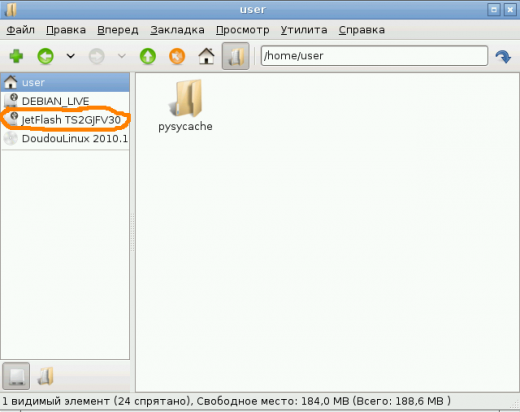
Task: Go back with the green left arrow
Action: 45,56
